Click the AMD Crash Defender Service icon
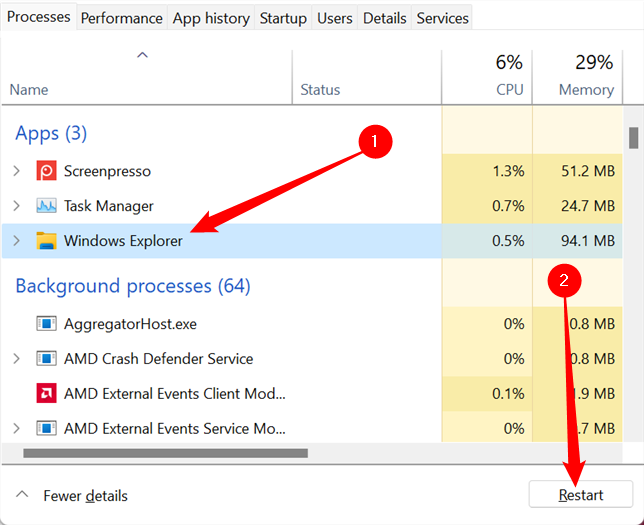 pos(46,359)
